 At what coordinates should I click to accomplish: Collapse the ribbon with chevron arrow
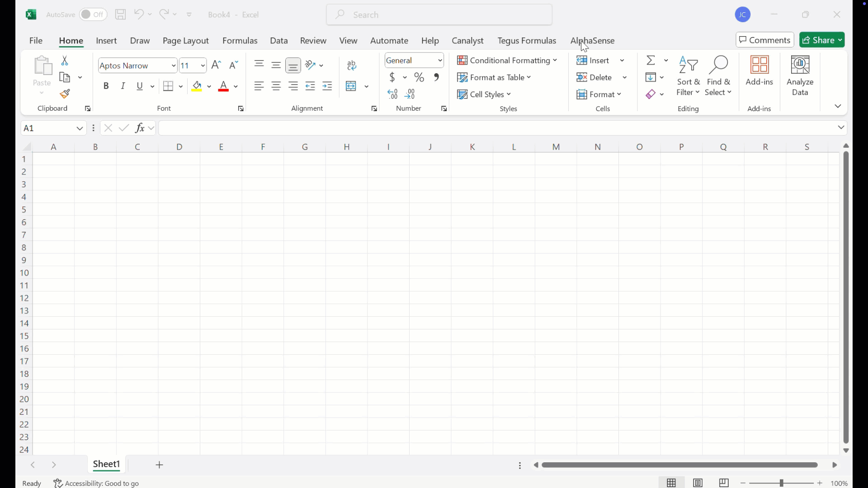point(838,106)
